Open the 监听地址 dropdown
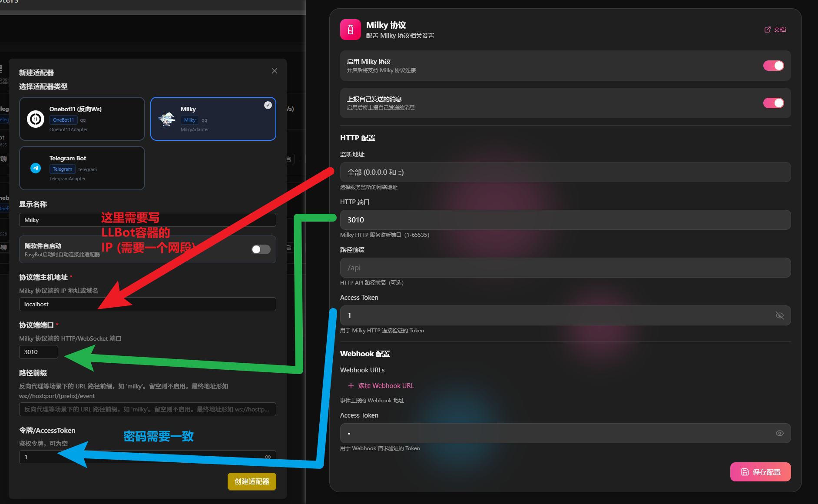818x504 pixels. click(x=565, y=172)
